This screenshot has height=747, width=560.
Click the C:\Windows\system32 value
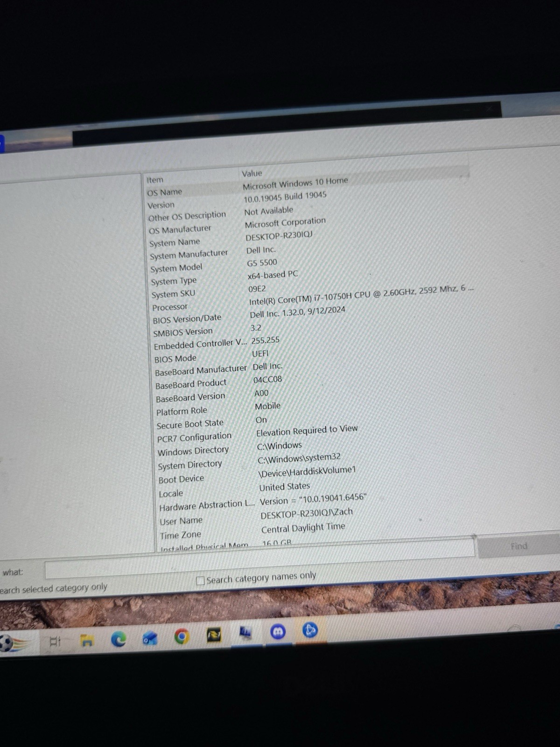[299, 458]
